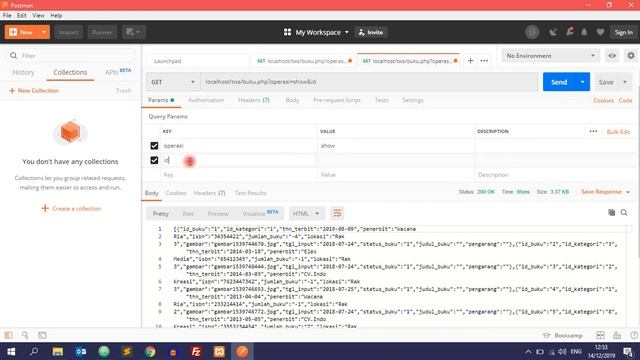Viewport: 640px width, 360px height.
Task: Click Sign In button
Action: [x=623, y=32]
